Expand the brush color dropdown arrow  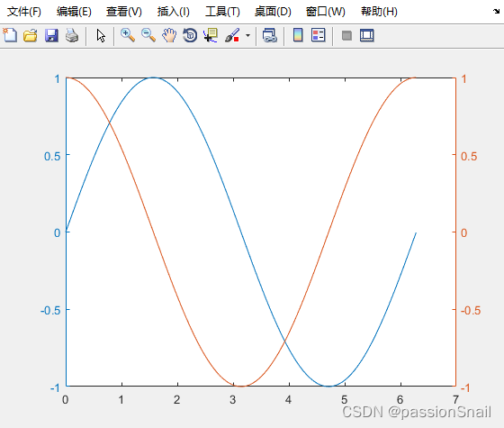[x=247, y=35]
